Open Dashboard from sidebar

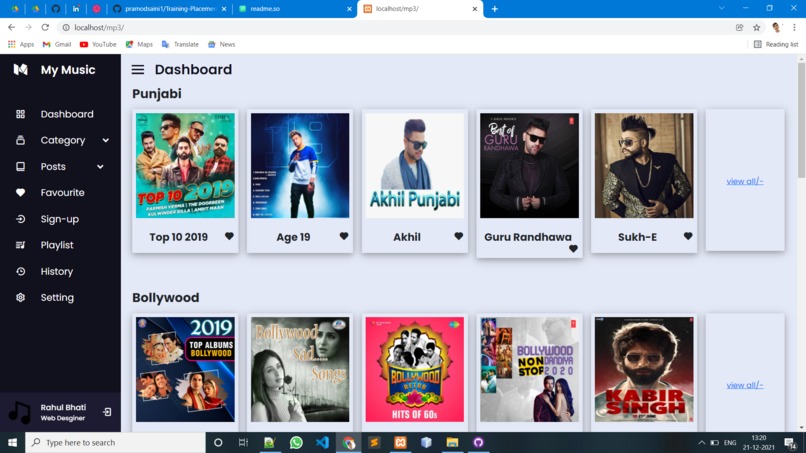click(67, 114)
